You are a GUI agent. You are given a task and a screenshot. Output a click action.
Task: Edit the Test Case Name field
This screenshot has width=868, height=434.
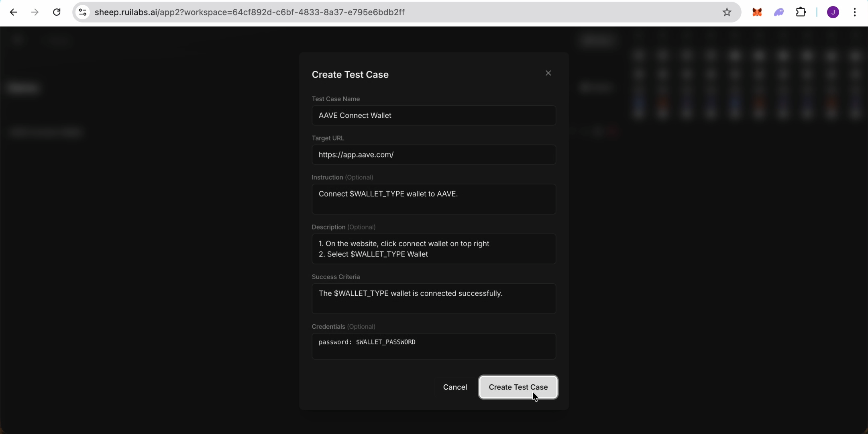[433, 115]
